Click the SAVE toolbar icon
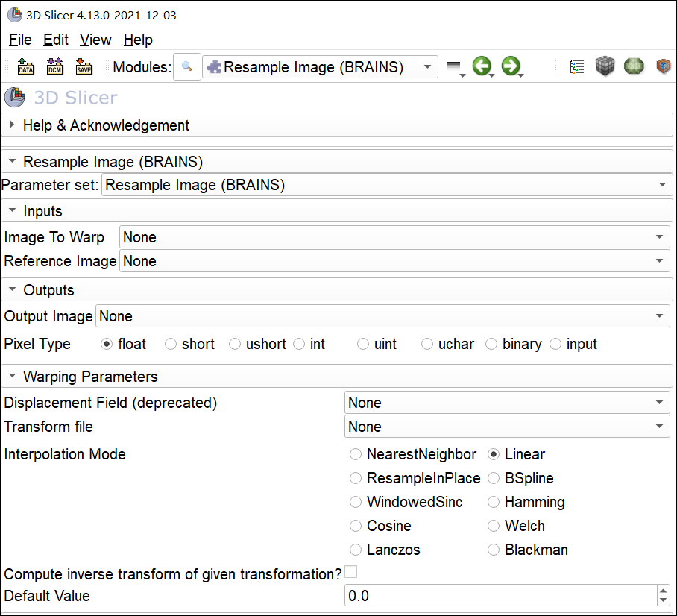This screenshot has width=677, height=616. (84, 67)
